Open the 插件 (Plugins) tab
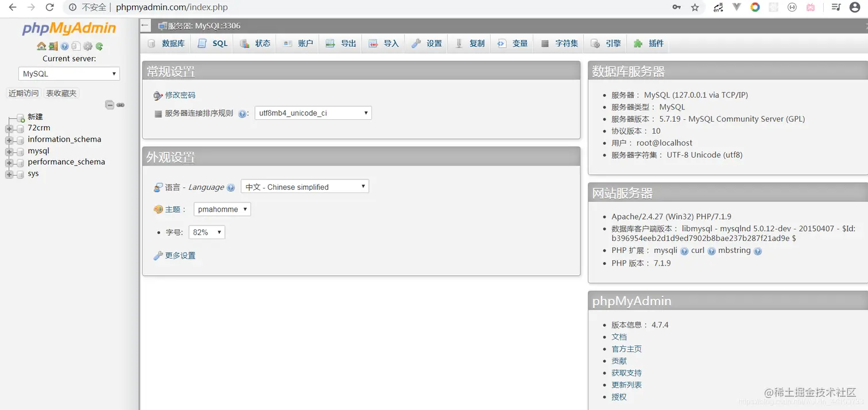This screenshot has width=868, height=410. (649, 44)
